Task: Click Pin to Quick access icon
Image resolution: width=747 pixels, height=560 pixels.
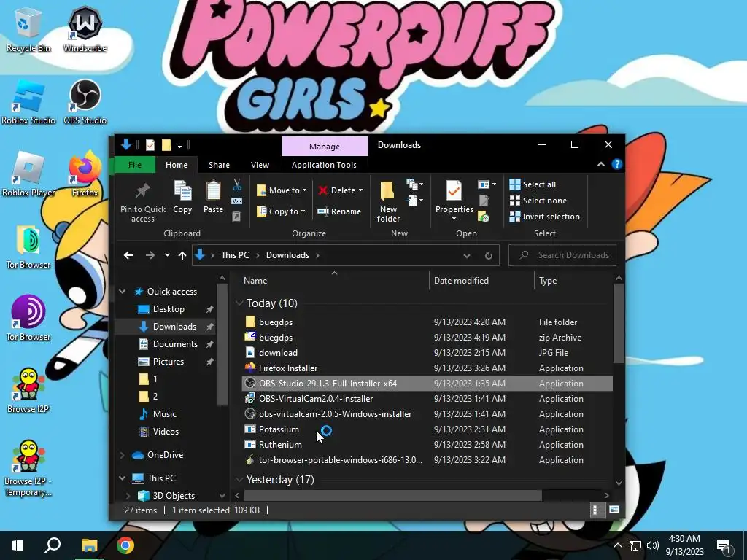Action: pos(142,191)
